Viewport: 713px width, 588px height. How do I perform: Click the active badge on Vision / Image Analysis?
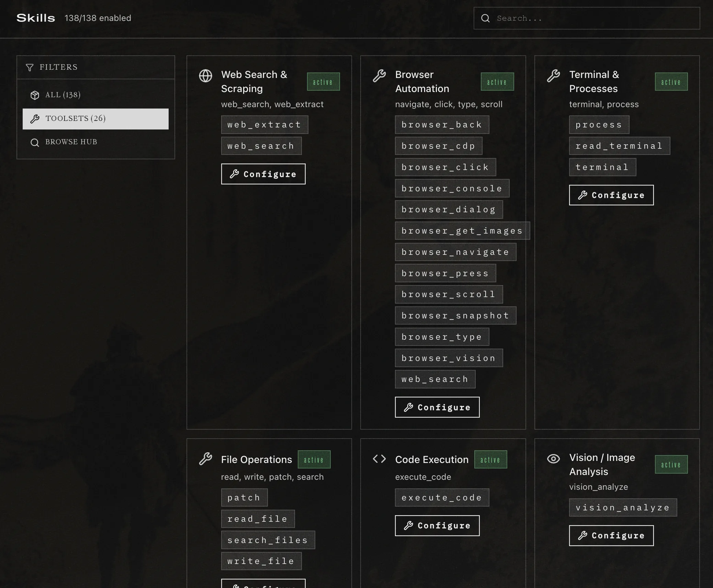tap(671, 464)
